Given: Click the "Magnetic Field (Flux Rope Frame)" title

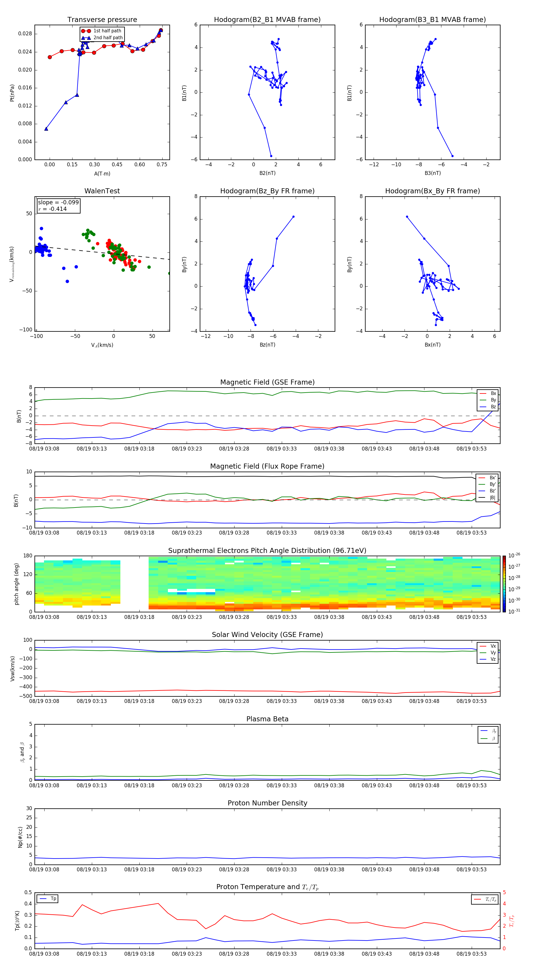Looking at the screenshot, I should click(267, 467).
